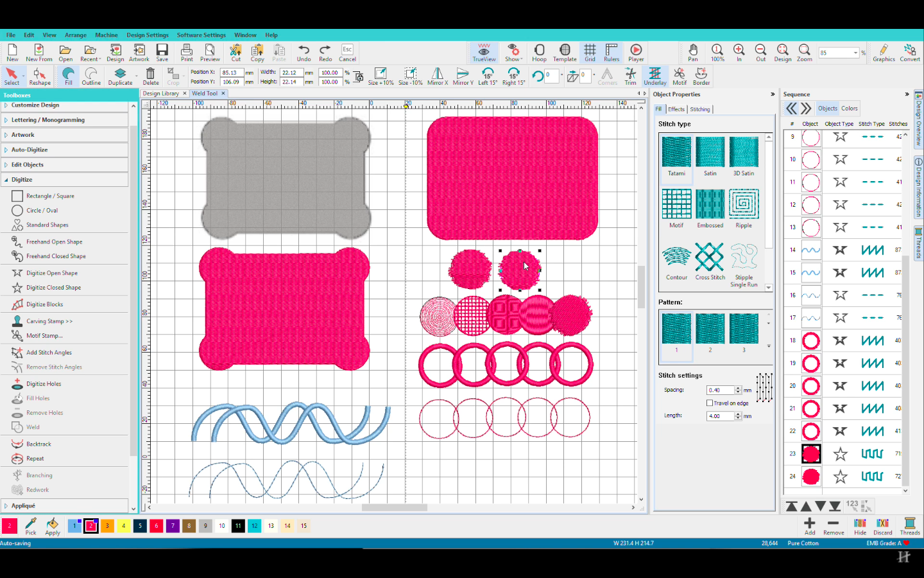This screenshot has height=578, width=924.
Task: Expand the Lettering / Monogramming toolbox
Action: pos(48,120)
